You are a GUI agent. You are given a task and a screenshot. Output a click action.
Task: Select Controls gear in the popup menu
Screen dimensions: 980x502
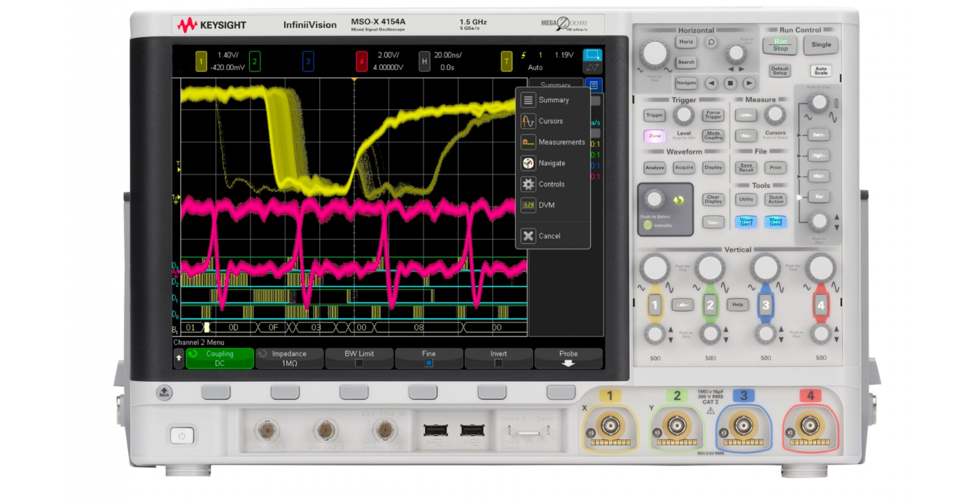pos(528,184)
